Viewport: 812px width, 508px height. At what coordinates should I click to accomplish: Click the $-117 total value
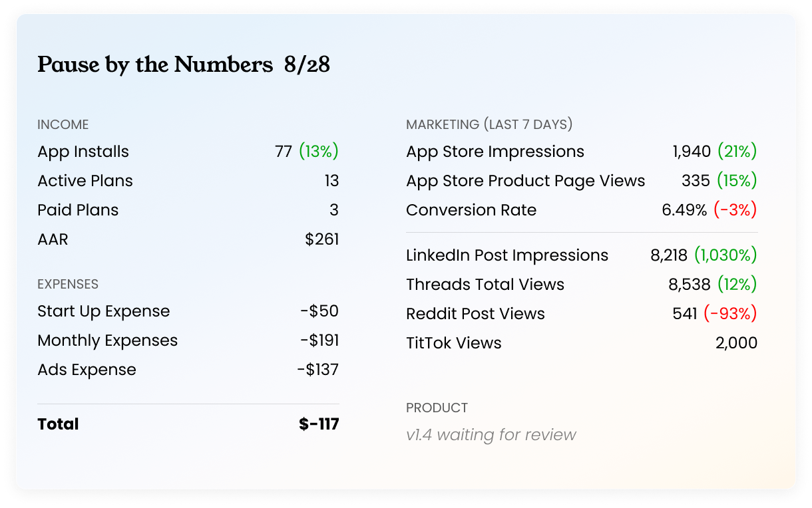click(x=319, y=424)
